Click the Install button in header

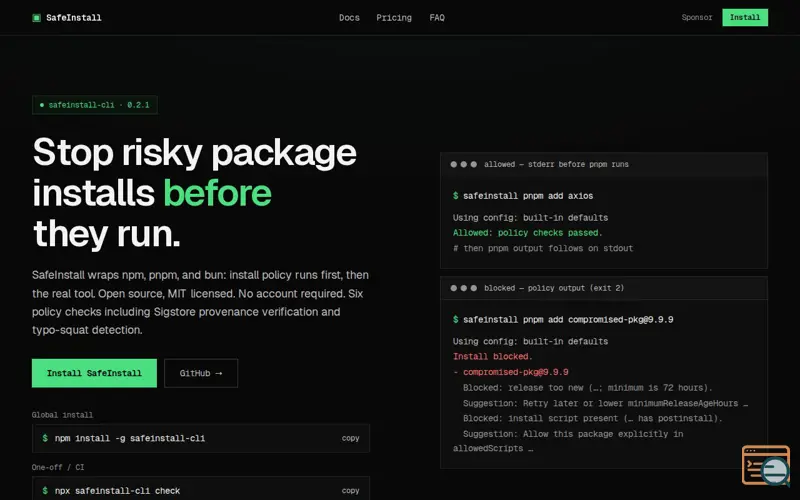[745, 17]
